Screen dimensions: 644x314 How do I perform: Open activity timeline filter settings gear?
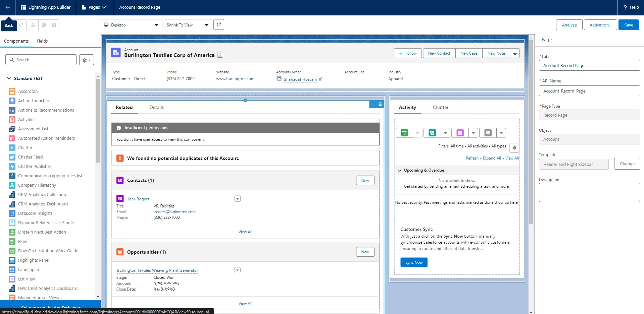514,148
